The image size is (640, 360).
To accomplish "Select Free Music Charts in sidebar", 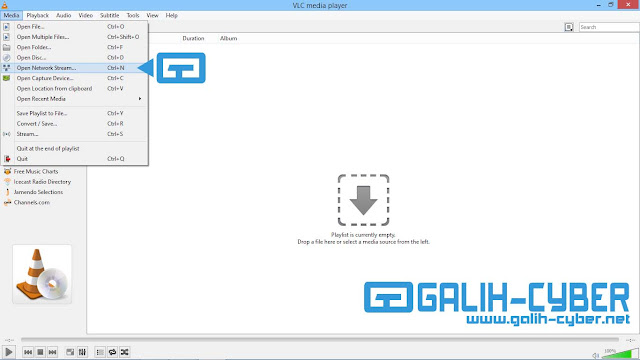I will coord(36,171).
